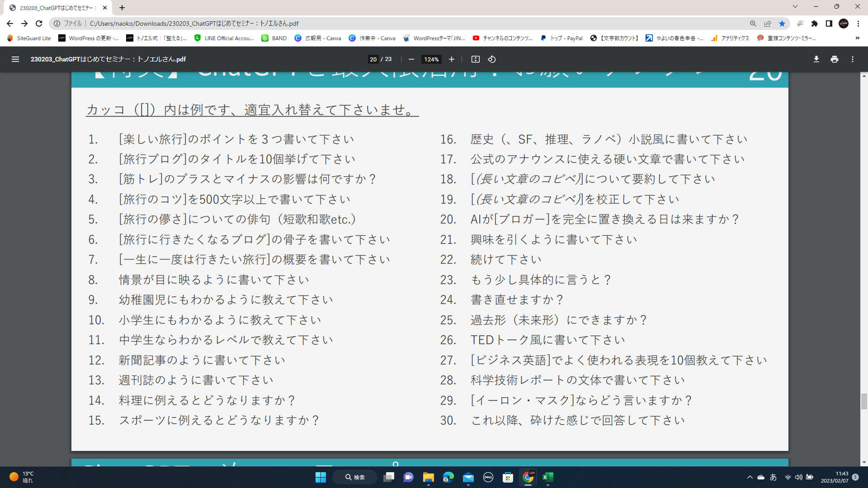Click the vertical scrollbar thumb
The height and width of the screenshot is (488, 868).
tap(864, 401)
